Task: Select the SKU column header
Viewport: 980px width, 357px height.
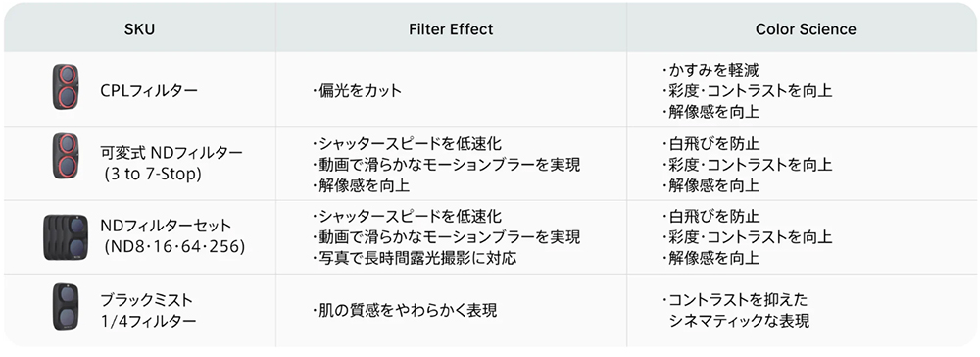Action: (x=139, y=29)
